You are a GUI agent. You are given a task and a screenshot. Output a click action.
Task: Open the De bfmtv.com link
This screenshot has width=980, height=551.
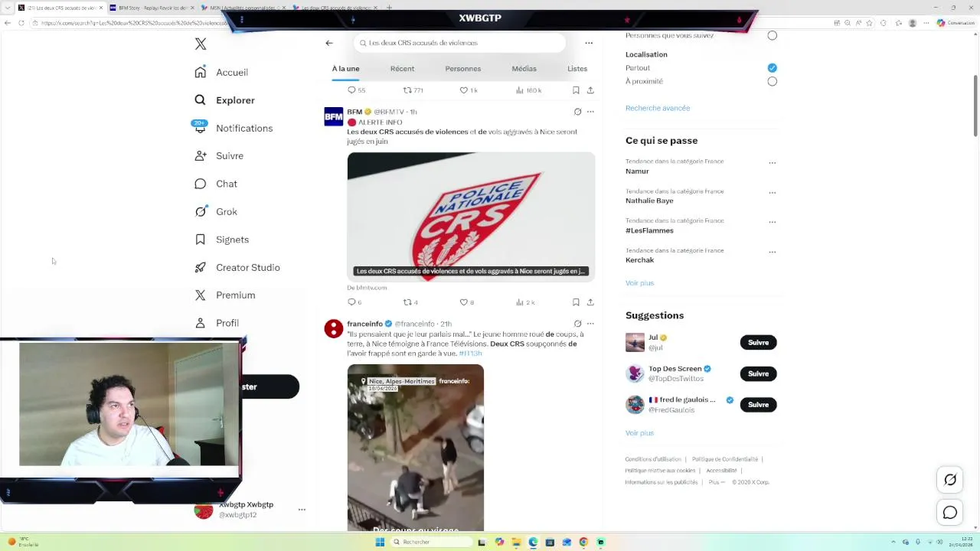[x=367, y=288]
